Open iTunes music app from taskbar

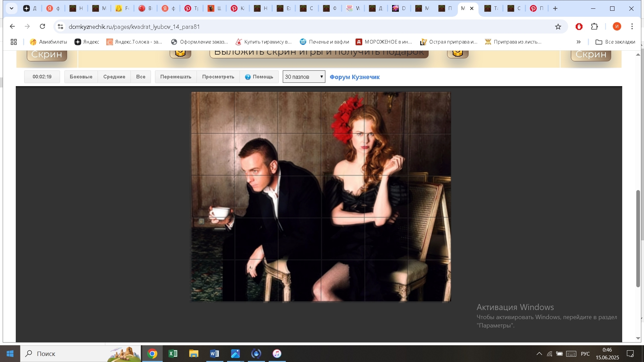pos(277,354)
